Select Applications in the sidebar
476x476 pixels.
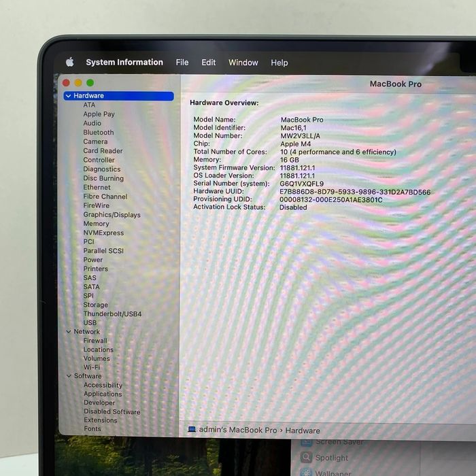[103, 394]
